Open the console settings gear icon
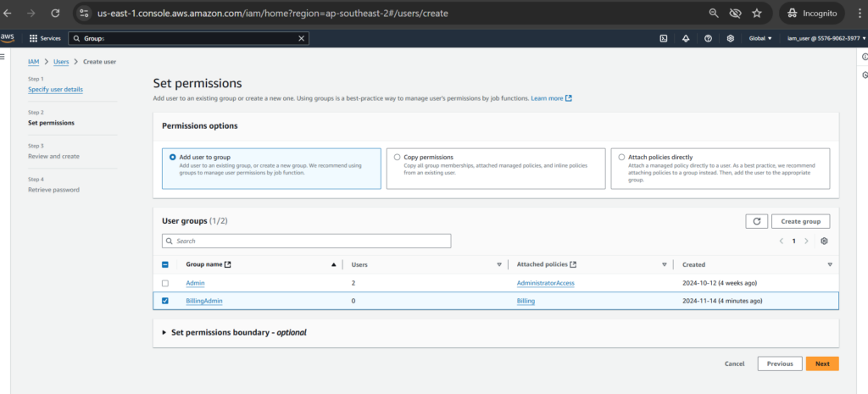 point(730,38)
